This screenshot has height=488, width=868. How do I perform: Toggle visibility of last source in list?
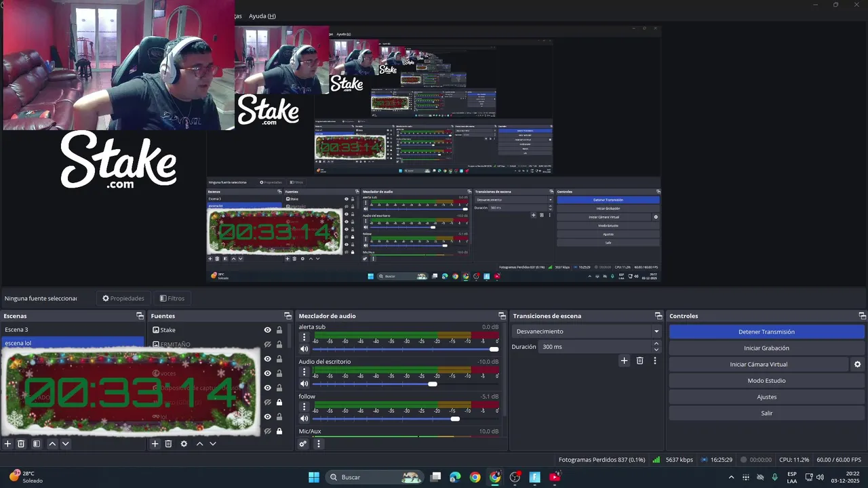tap(267, 431)
